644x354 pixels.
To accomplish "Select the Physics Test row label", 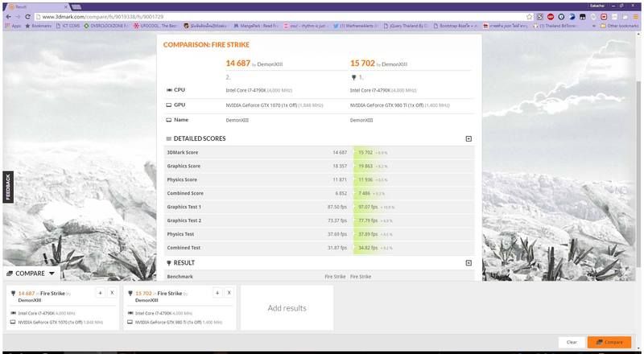I will tap(180, 234).
